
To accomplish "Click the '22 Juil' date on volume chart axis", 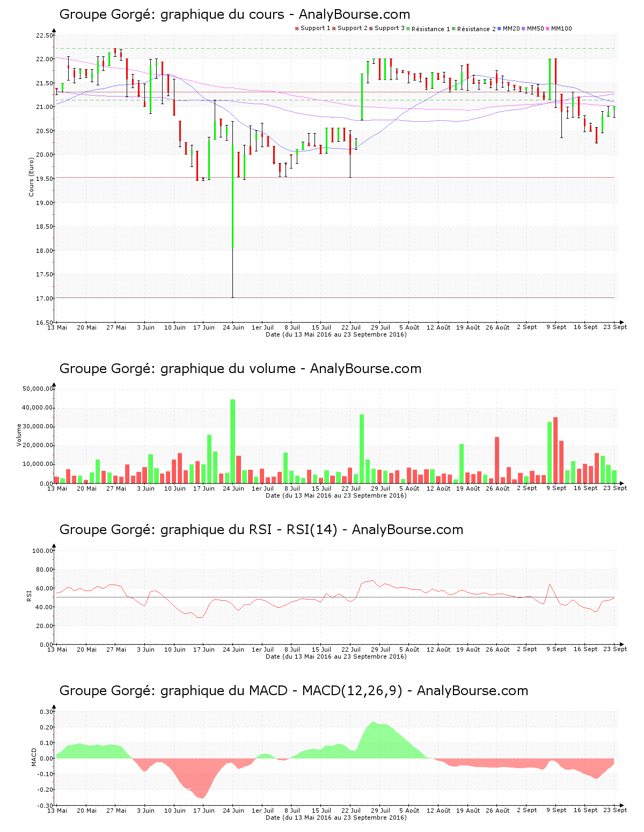I will (351, 488).
